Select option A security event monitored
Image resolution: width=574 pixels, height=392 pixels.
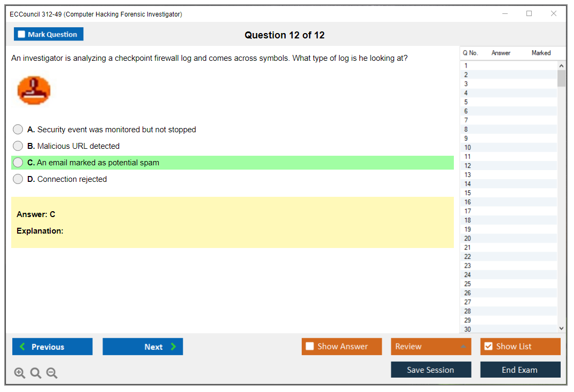click(18, 130)
